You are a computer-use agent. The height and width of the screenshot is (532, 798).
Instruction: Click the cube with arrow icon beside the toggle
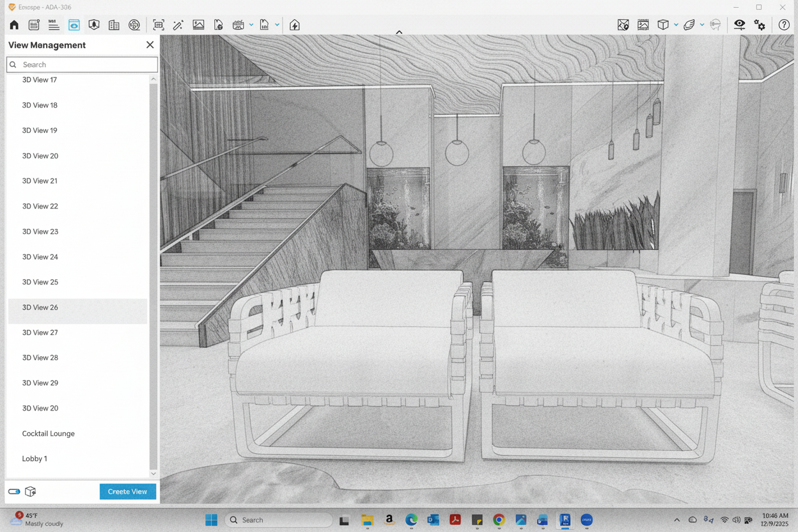30,492
